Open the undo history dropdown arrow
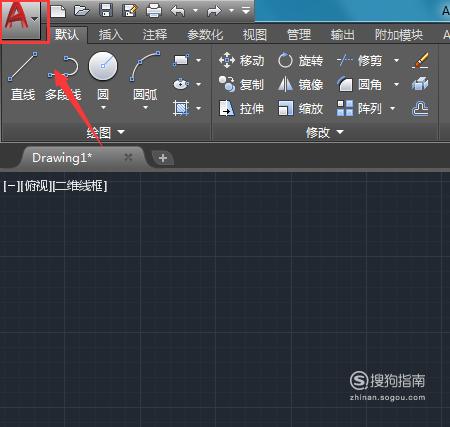 [x=195, y=11]
